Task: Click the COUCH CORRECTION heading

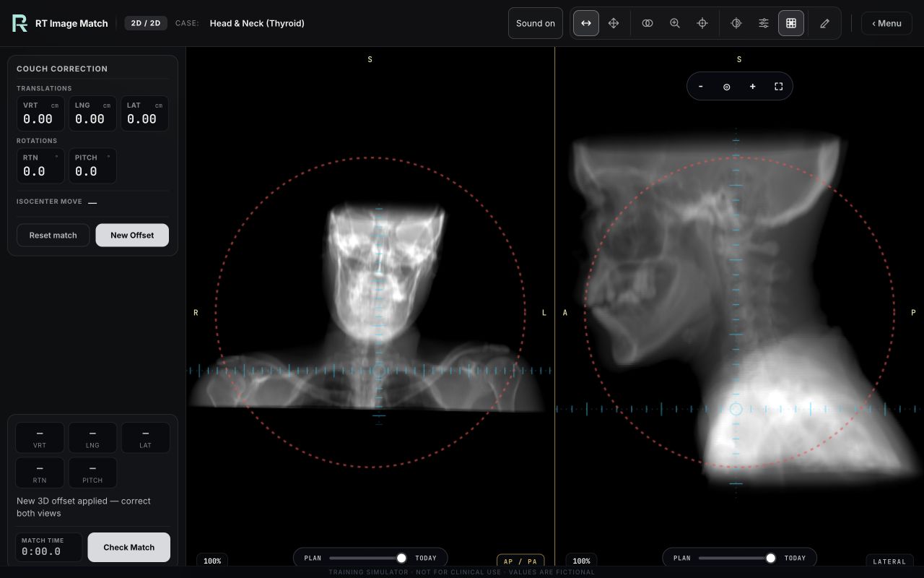Action: click(62, 69)
